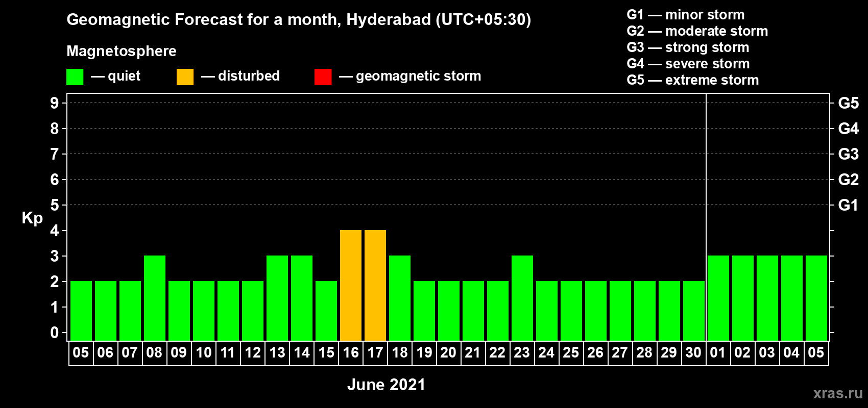Click the green bar for July 01
868x408 pixels.
point(718,298)
